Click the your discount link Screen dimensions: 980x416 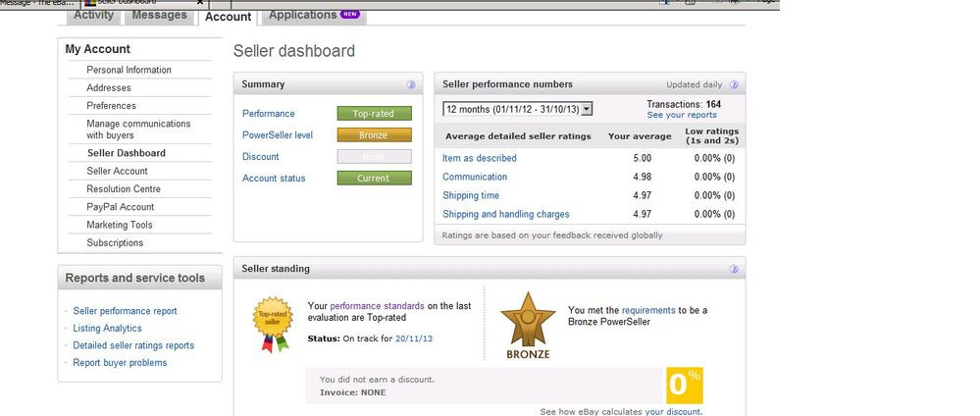(673, 412)
